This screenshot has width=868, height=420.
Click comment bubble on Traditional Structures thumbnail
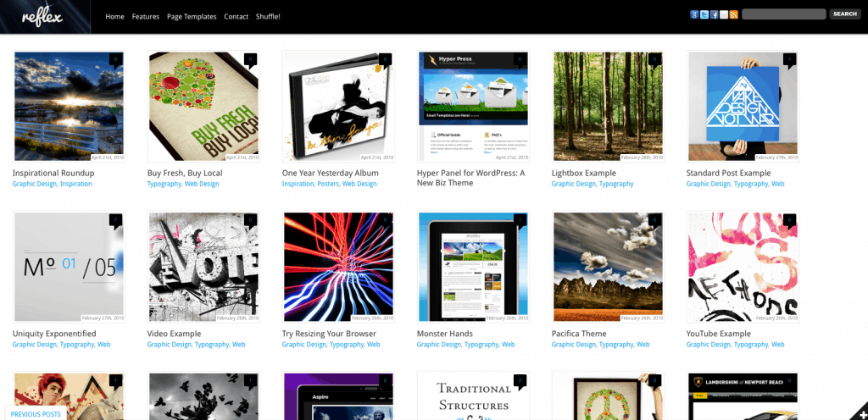coord(520,381)
